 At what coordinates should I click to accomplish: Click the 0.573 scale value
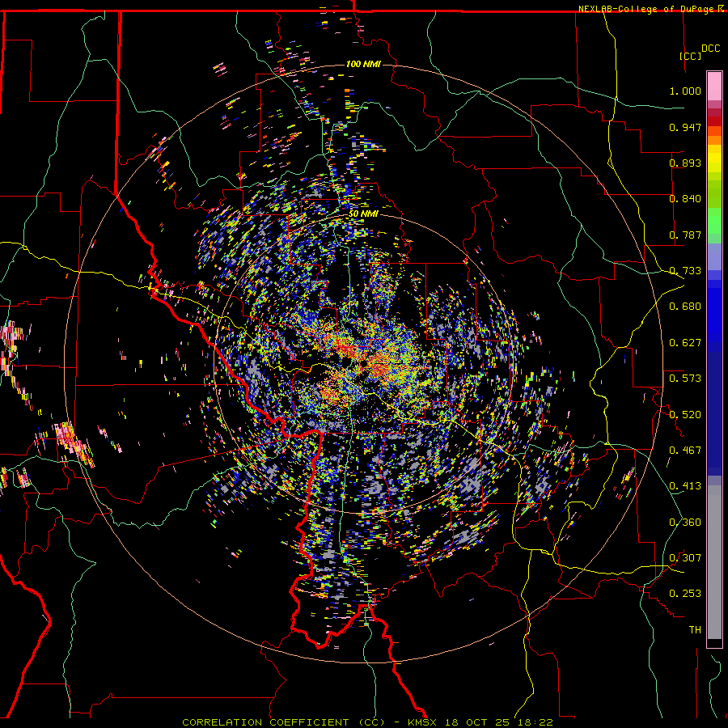pyautogui.click(x=685, y=379)
